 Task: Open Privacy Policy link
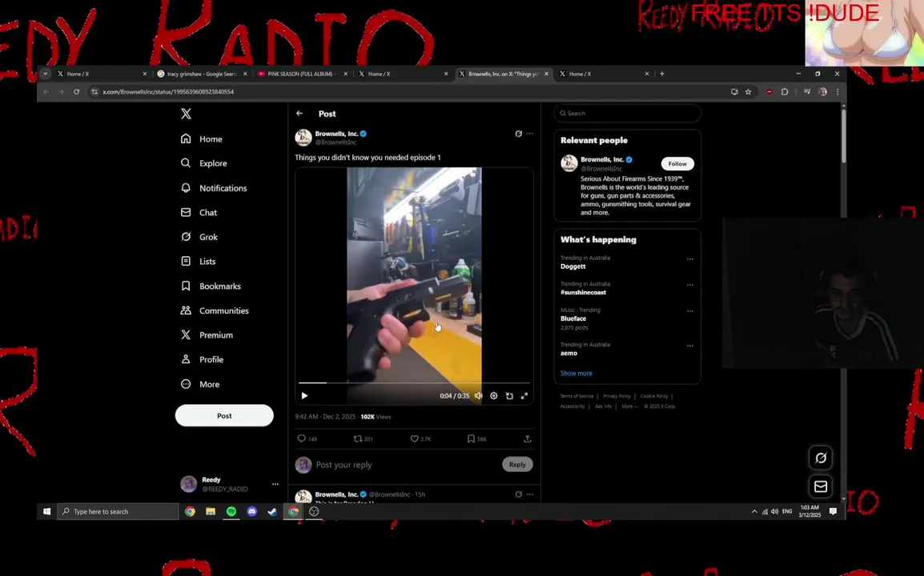coord(617,396)
